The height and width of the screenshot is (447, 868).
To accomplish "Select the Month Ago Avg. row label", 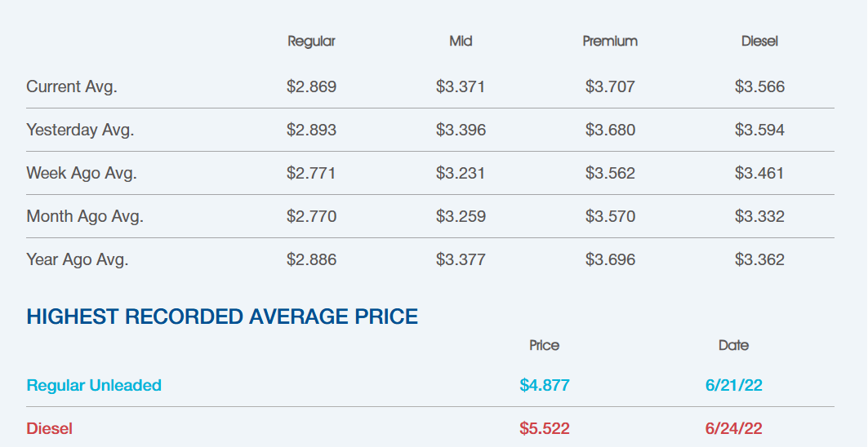I will (85, 216).
